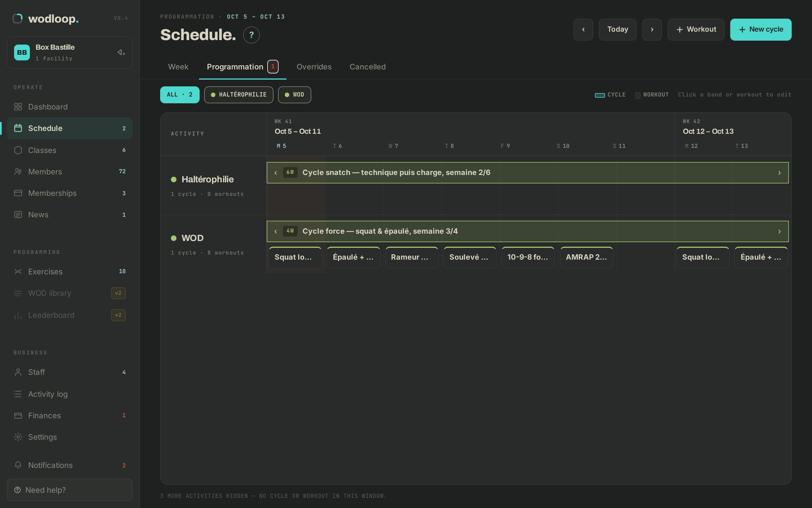
Task: Go to next period with right chevron
Action: [x=652, y=30]
